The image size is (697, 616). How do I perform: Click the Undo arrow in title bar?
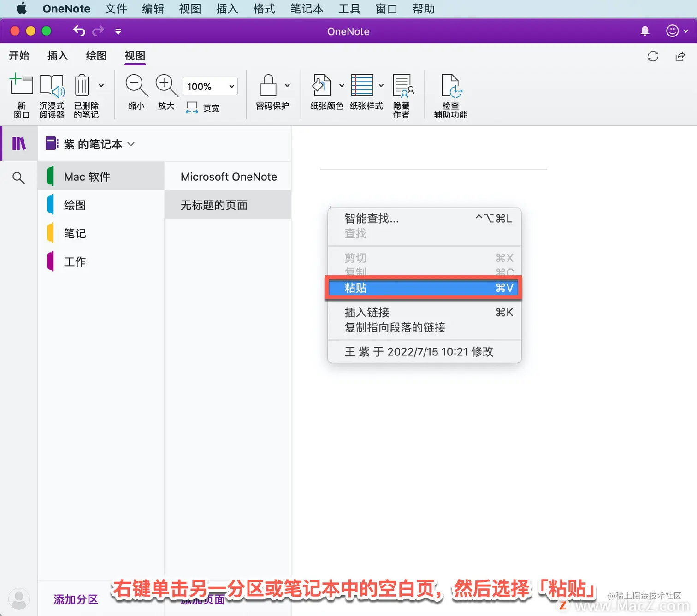[x=79, y=31]
